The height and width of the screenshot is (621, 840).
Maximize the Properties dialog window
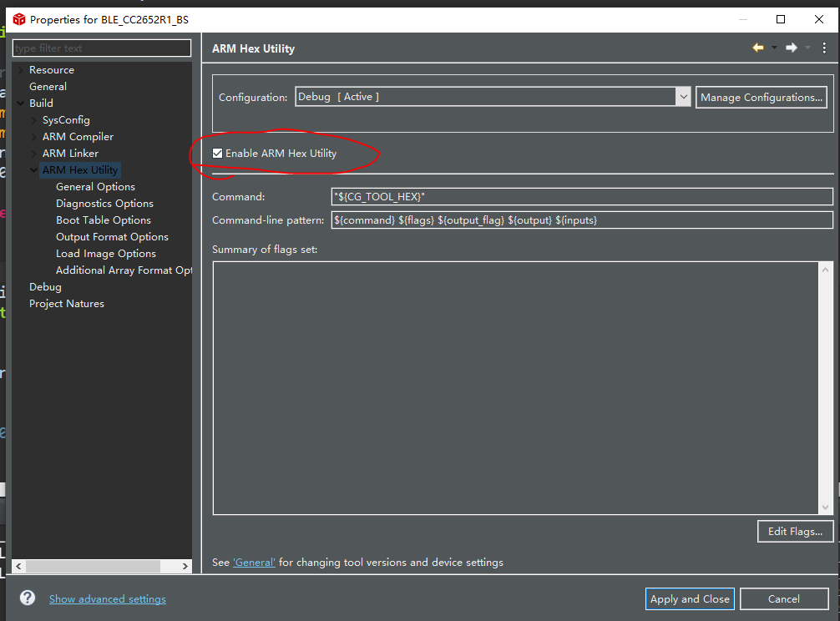point(781,19)
